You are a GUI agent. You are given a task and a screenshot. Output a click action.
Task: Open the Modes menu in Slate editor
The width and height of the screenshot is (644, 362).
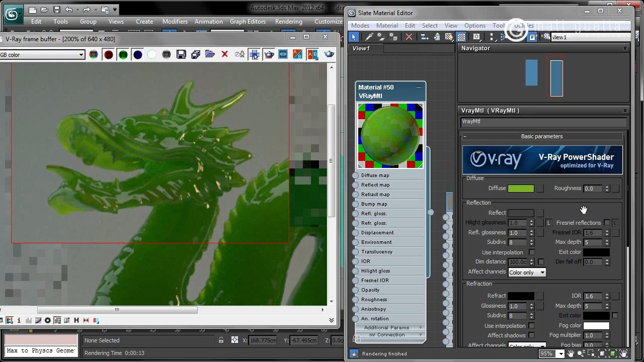pos(360,26)
